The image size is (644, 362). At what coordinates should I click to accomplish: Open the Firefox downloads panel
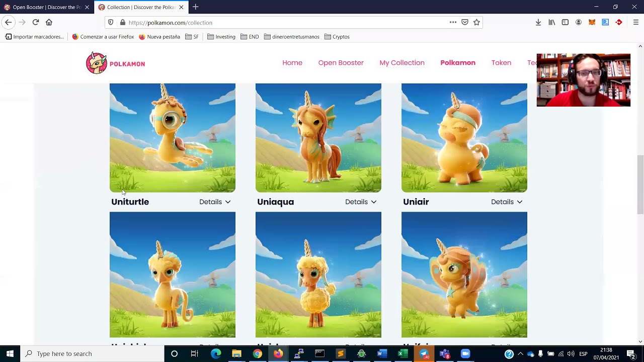[538, 22]
